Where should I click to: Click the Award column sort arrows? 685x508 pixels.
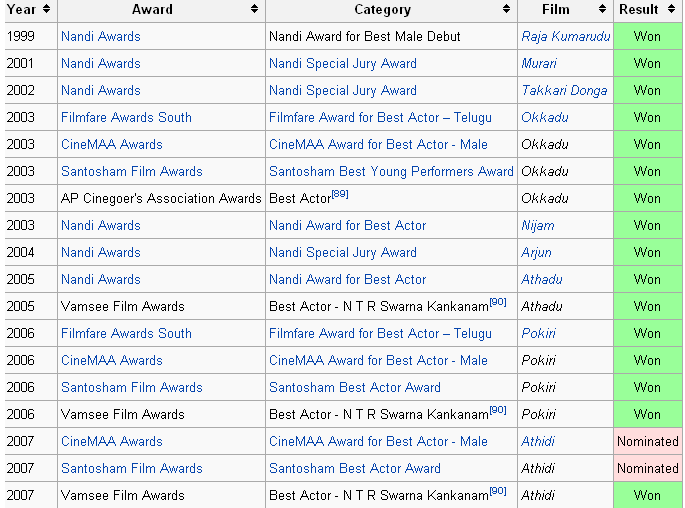click(255, 10)
